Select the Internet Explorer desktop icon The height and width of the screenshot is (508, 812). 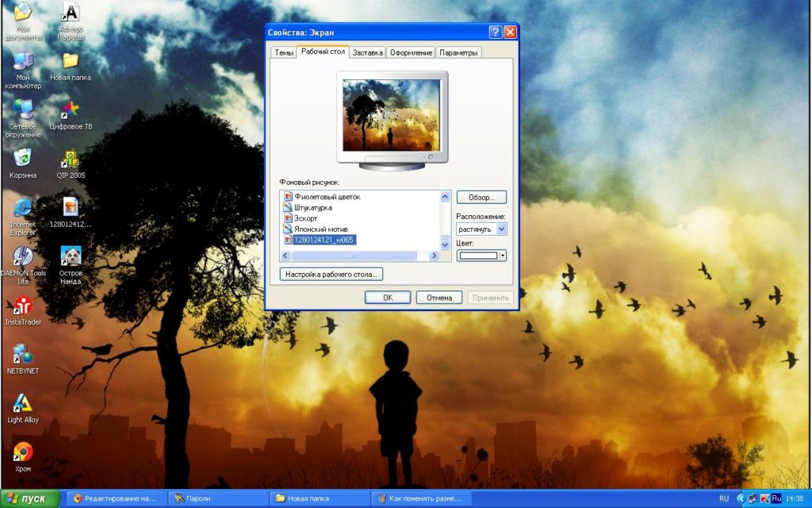coord(23,217)
